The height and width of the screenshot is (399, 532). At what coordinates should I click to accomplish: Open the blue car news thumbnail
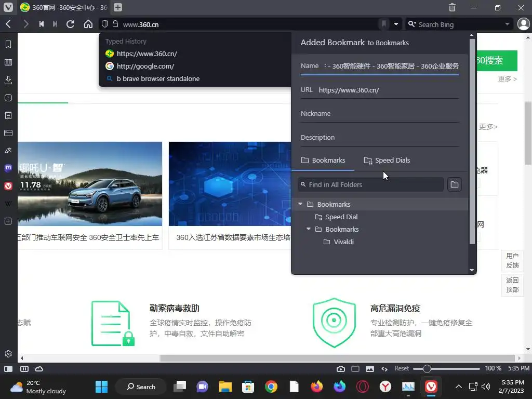pyautogui.click(x=89, y=183)
